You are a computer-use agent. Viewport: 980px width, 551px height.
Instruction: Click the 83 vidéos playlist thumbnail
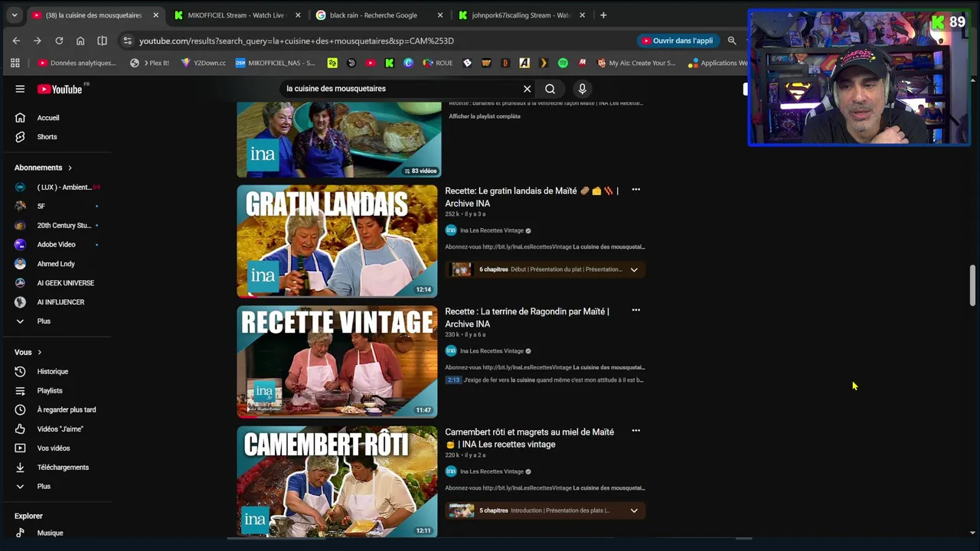[x=338, y=139]
